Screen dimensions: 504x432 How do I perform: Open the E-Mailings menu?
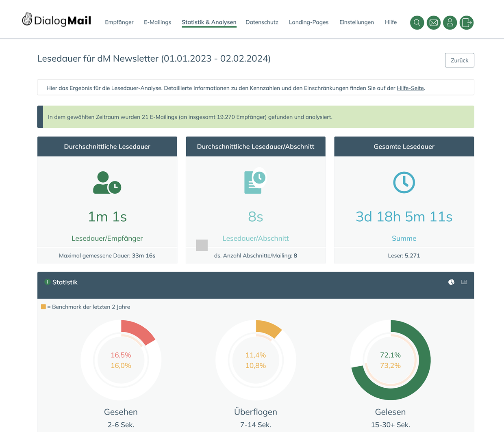[x=157, y=22]
